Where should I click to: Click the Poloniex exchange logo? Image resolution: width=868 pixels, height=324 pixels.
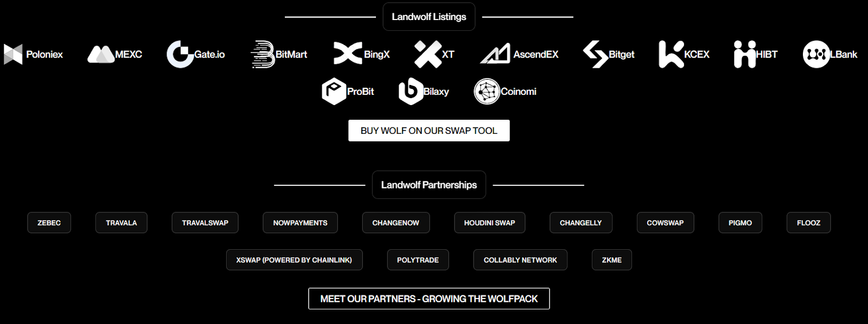point(33,54)
